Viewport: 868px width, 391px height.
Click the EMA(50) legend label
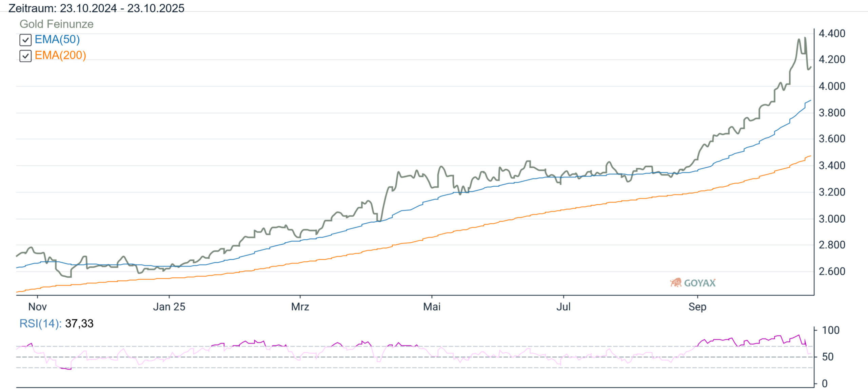pyautogui.click(x=57, y=39)
